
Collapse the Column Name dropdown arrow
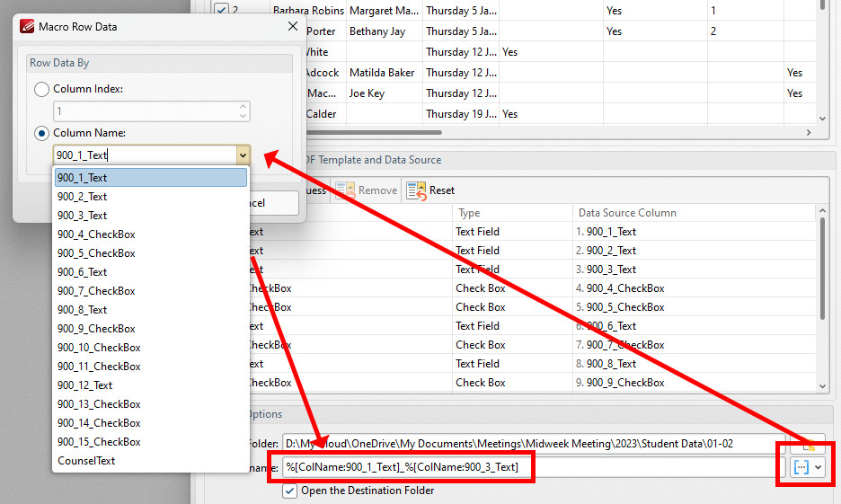coord(243,155)
